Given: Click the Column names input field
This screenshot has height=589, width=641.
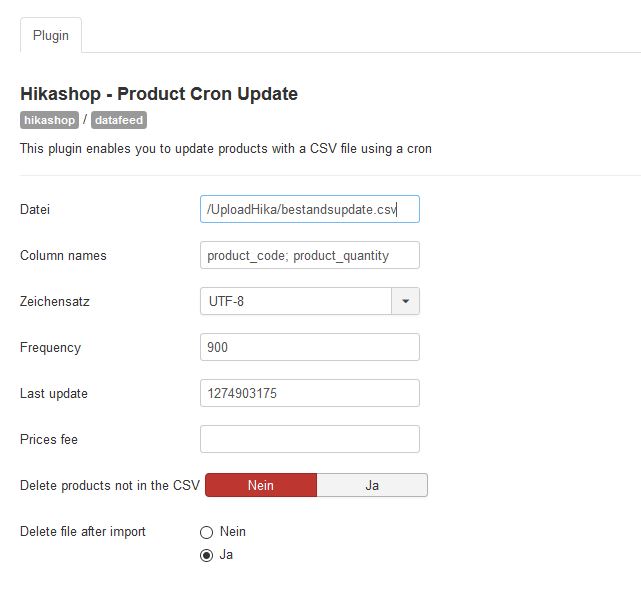Looking at the screenshot, I should [x=309, y=255].
